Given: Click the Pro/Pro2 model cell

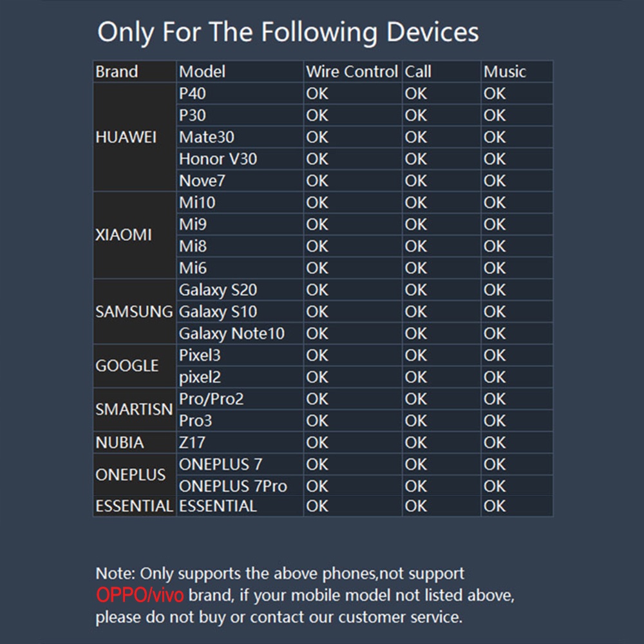Looking at the screenshot, I should point(240,399).
